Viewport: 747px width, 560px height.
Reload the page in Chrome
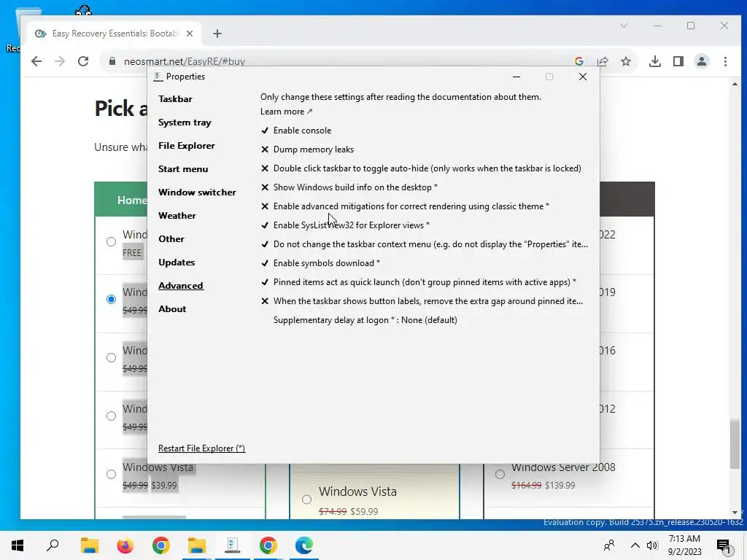[x=83, y=61]
